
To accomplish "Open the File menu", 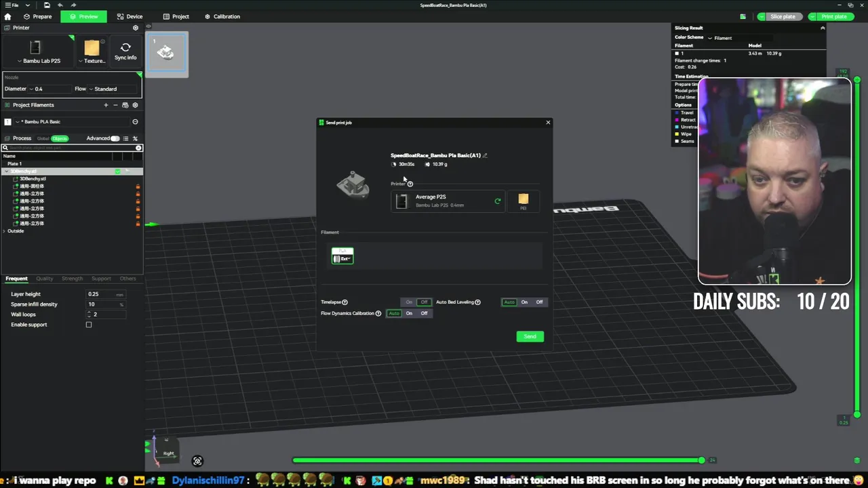I will click(x=12, y=5).
